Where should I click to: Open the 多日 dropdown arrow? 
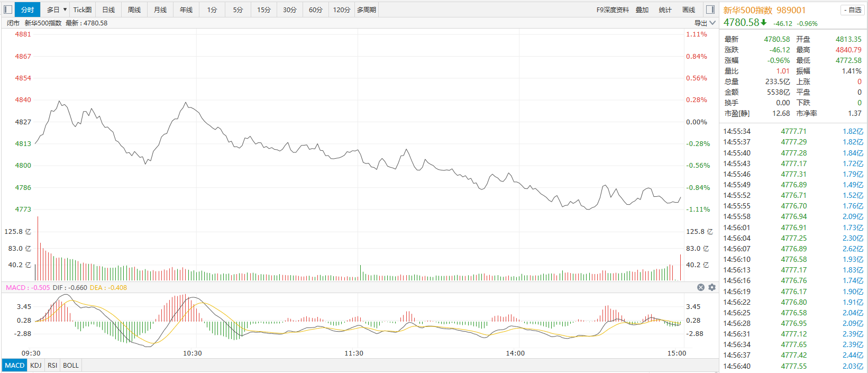(x=65, y=10)
